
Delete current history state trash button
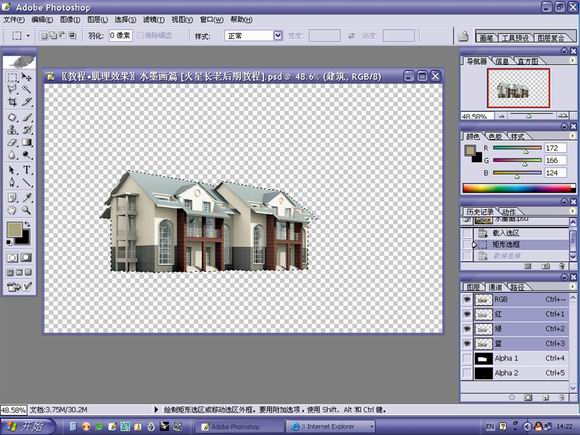[x=562, y=266]
